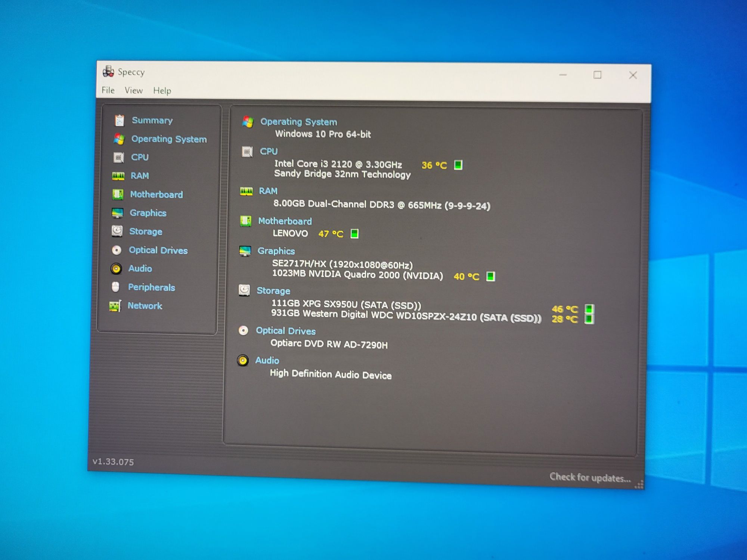Viewport: 747px width, 560px height.
Task: Click the Audio speaker icon in sidebar
Action: point(116,268)
